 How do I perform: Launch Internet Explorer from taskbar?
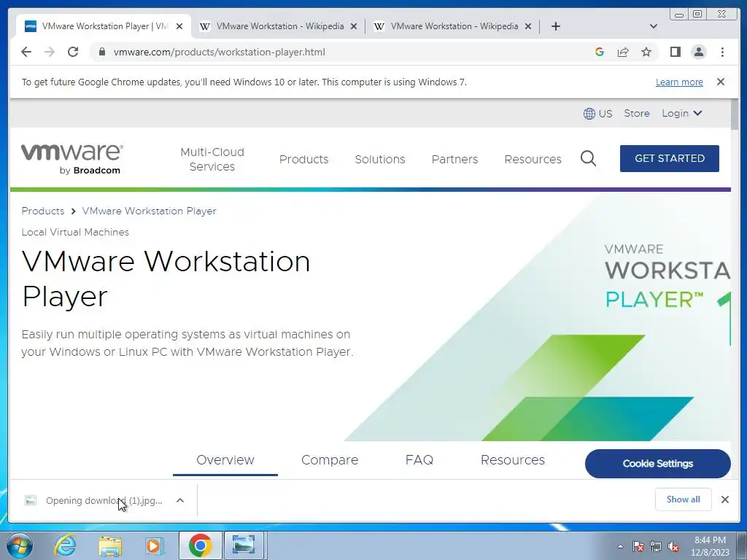click(x=65, y=545)
